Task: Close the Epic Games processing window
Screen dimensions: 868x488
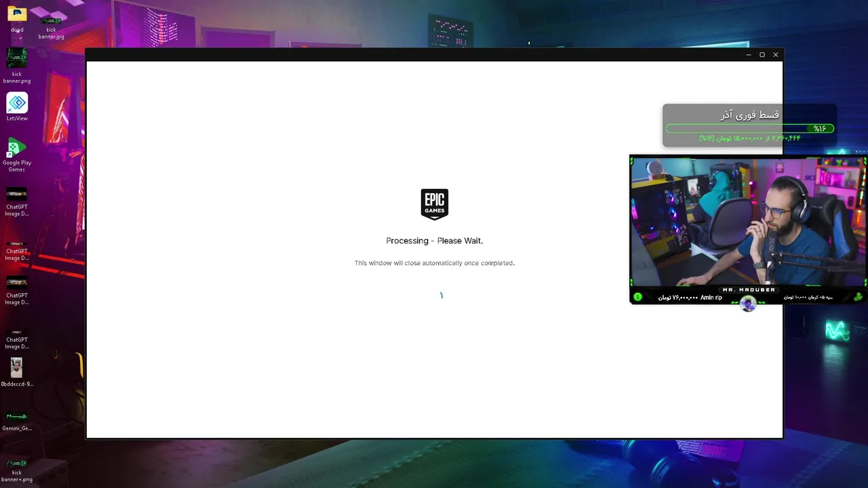Action: [776, 54]
